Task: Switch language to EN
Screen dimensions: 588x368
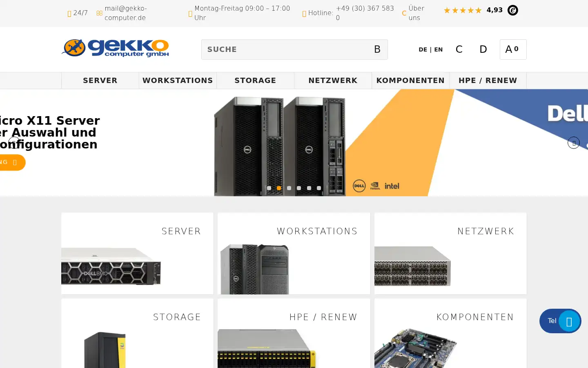Action: [x=439, y=49]
